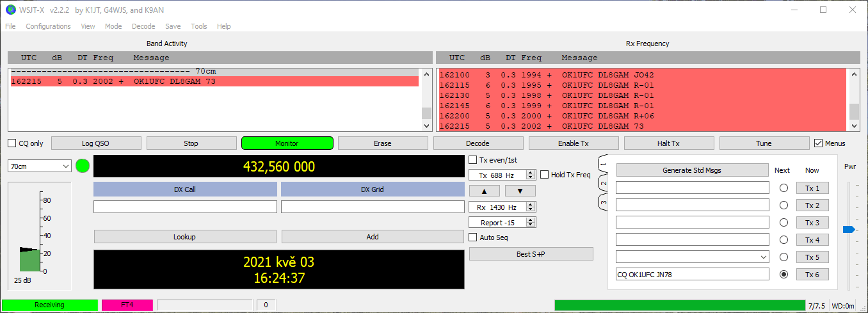Click the WSJT-X globe title icon
Screen dimensions: 868x313
click(x=10, y=10)
